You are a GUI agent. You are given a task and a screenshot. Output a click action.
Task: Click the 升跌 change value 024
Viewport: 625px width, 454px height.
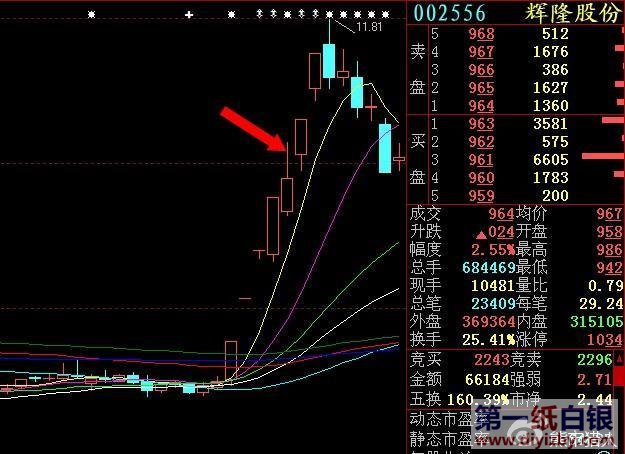pos(501,232)
